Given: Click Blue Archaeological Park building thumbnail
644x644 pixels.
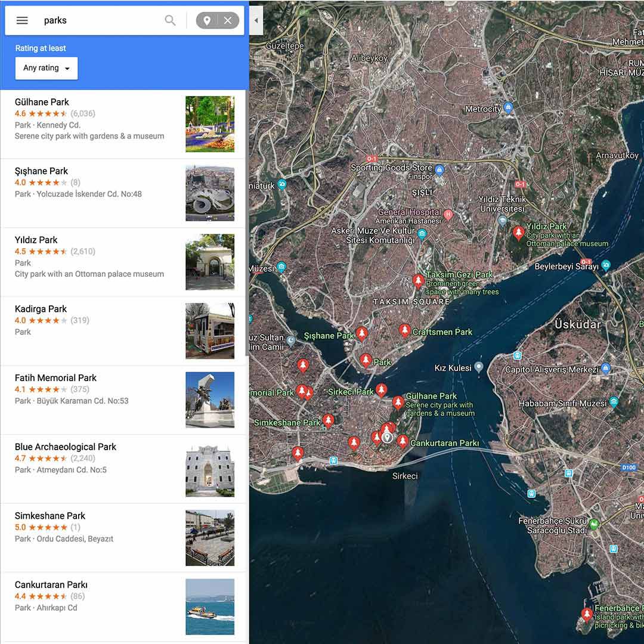Looking at the screenshot, I should 210,469.
